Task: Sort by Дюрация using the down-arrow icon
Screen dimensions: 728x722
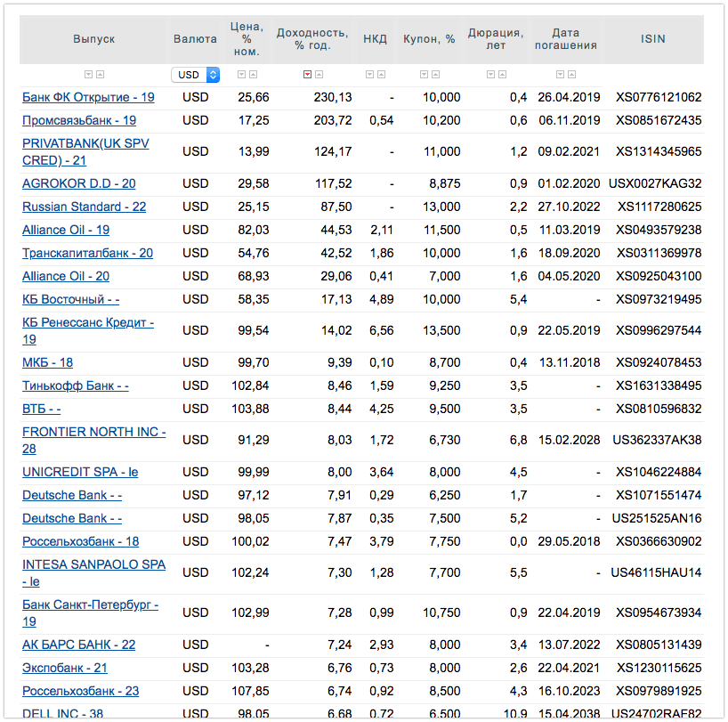Action: click(x=490, y=74)
